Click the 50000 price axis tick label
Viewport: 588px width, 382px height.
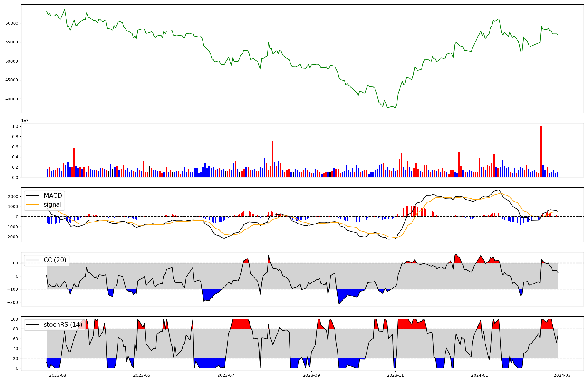pyautogui.click(x=12, y=61)
